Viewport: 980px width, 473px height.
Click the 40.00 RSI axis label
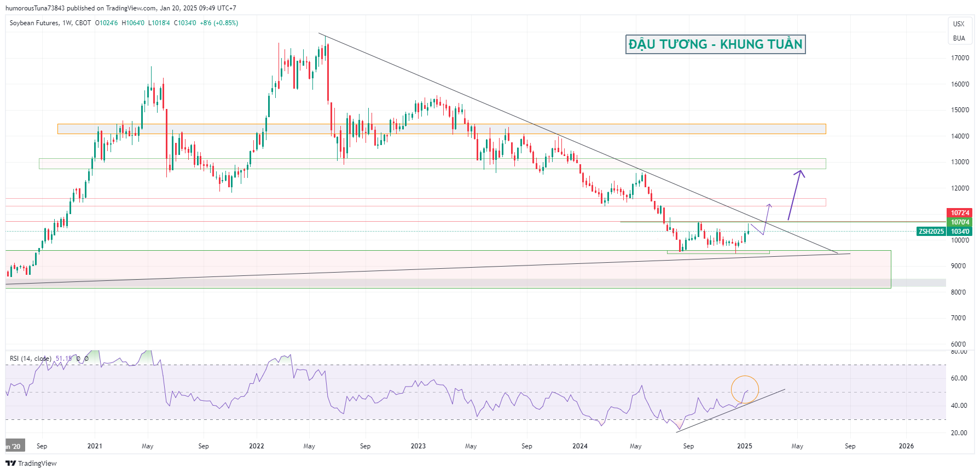point(959,406)
